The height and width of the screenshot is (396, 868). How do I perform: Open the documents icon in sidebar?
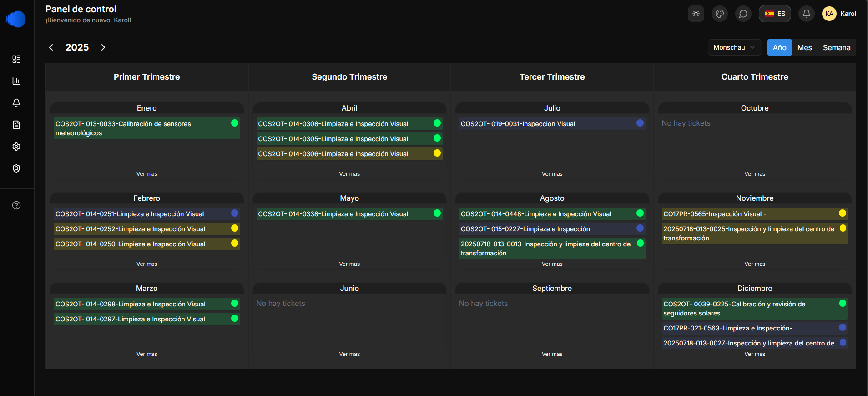16,125
